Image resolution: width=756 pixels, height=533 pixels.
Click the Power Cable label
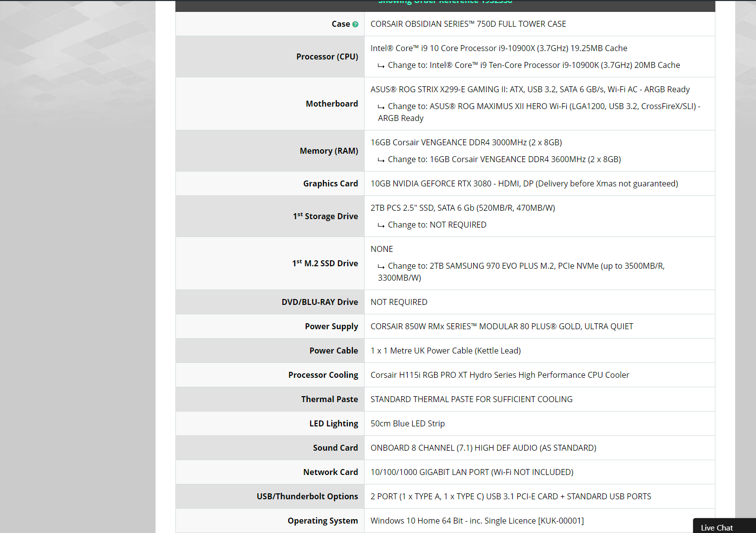point(333,351)
